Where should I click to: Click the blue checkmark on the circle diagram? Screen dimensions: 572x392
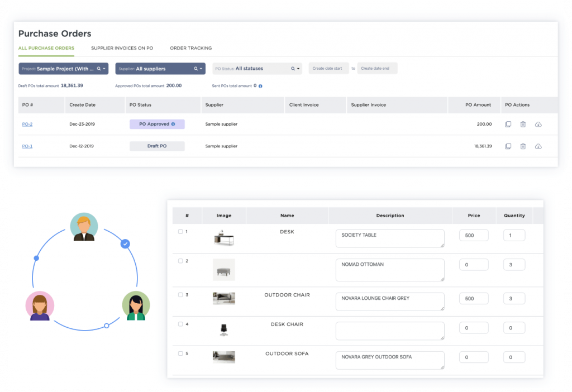(125, 243)
